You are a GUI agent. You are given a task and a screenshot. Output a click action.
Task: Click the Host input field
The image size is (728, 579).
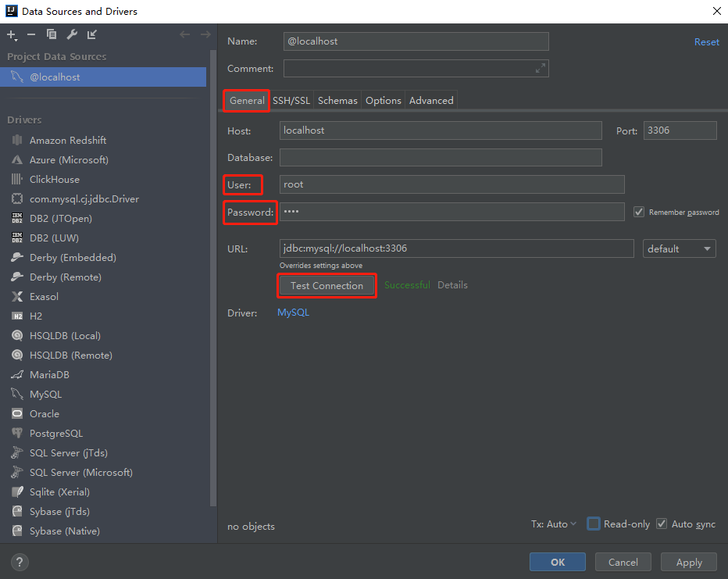tap(441, 130)
